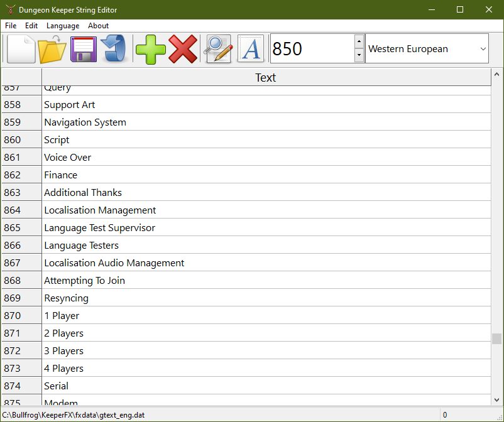
Task: Select the Additional Thanks cell
Action: pyautogui.click(x=266, y=192)
